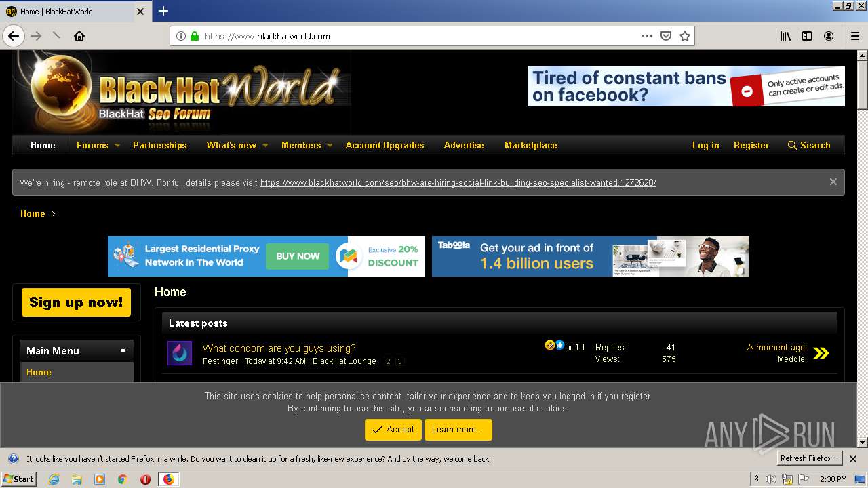
Task: Expand the What's new dropdown arrow
Action: coord(265,145)
